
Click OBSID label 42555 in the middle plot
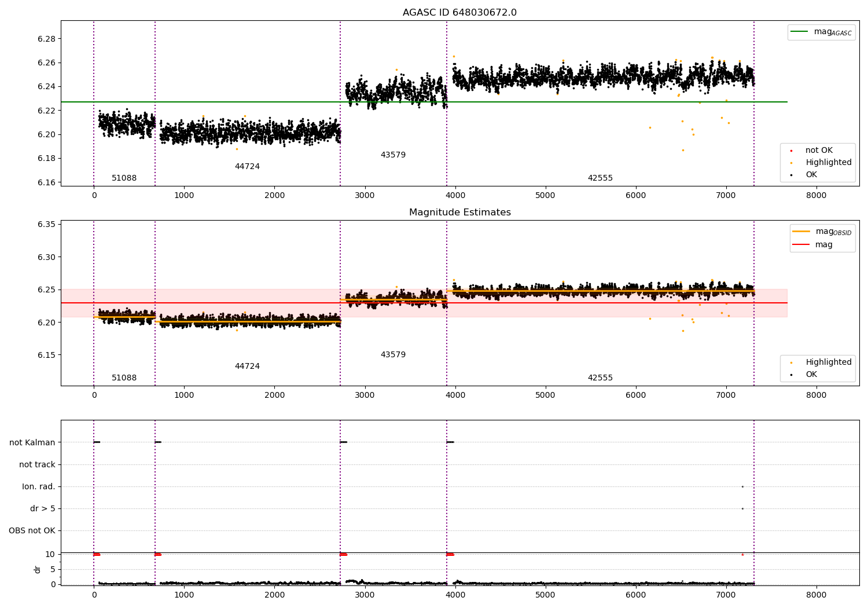coord(600,378)
